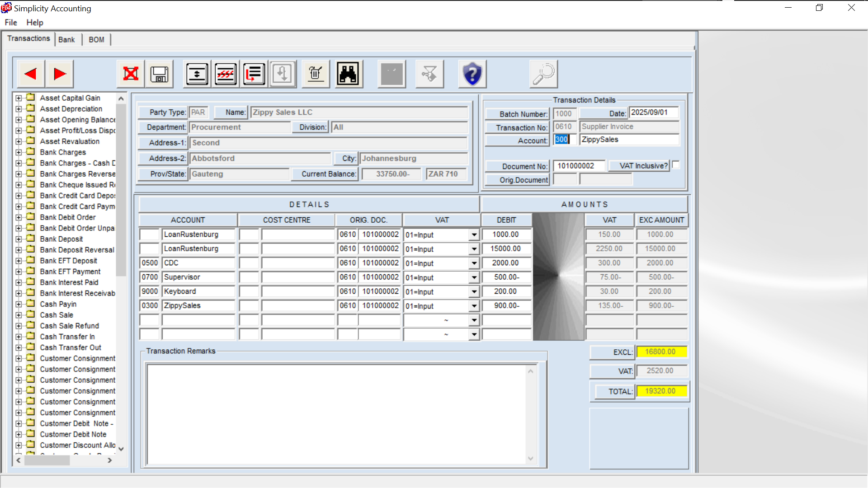Viewport: 868px width, 488px height.
Task: Click folder icon beside Bank EFT Payment
Action: (31, 271)
